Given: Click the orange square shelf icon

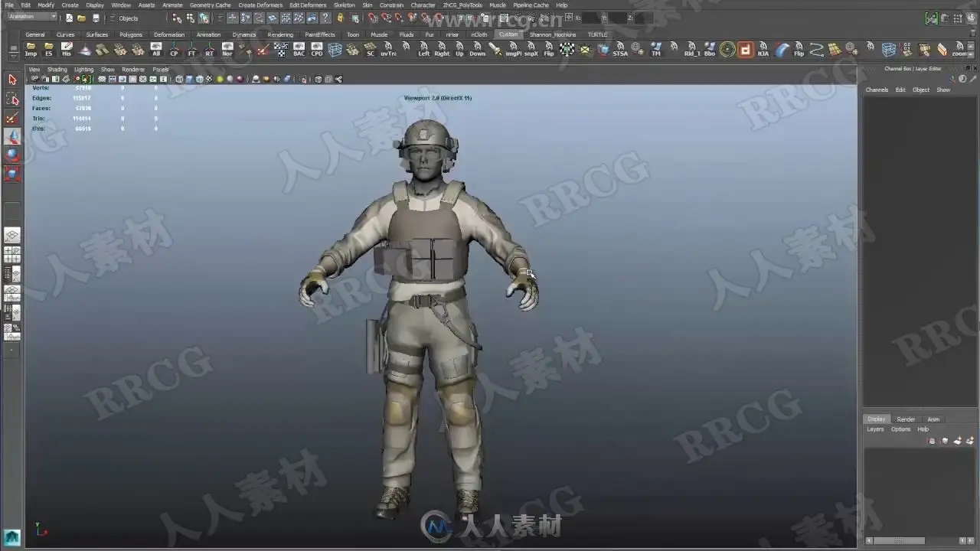Looking at the screenshot, I should click(x=745, y=50).
